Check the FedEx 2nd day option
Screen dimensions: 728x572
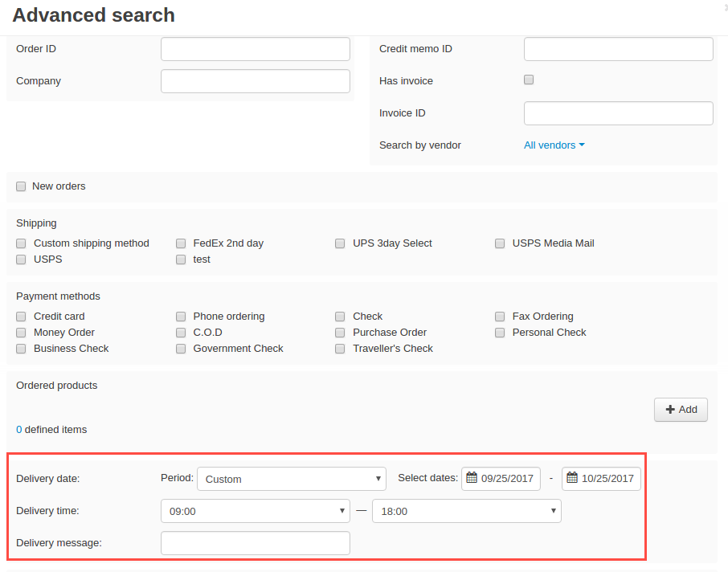[x=181, y=243]
